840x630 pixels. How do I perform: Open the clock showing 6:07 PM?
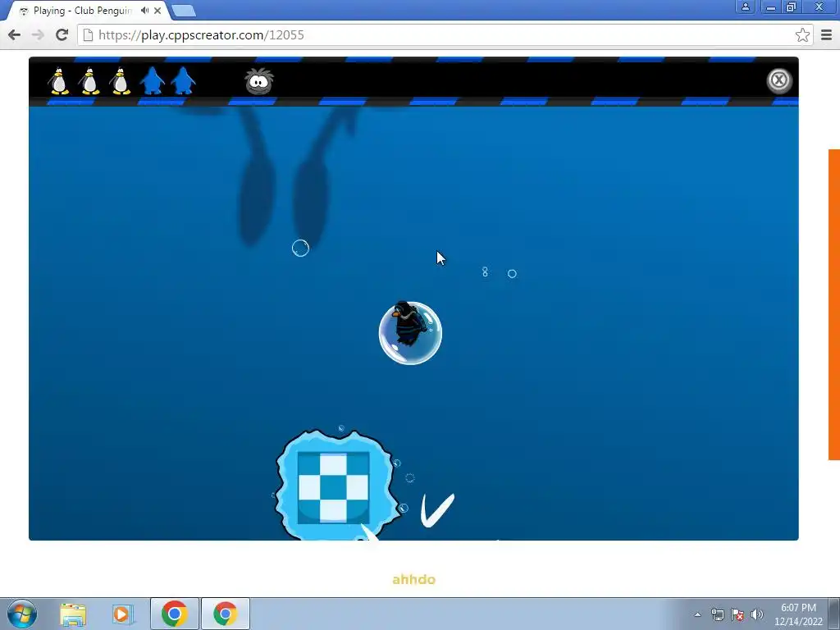[798, 614]
